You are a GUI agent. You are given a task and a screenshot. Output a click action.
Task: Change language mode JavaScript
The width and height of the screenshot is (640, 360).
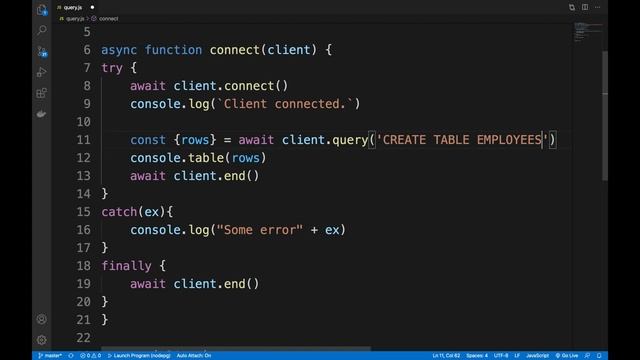(537, 356)
